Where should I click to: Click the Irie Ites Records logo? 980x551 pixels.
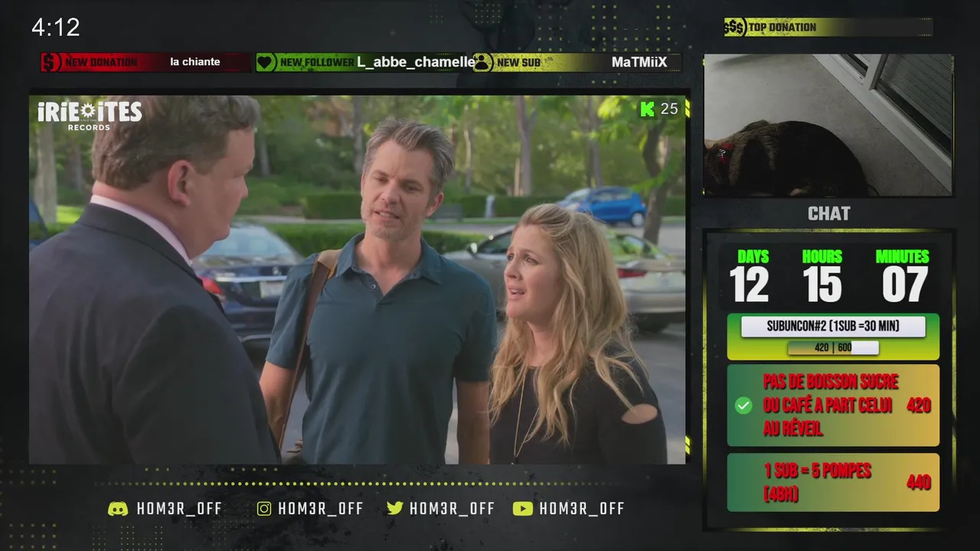[x=90, y=115]
